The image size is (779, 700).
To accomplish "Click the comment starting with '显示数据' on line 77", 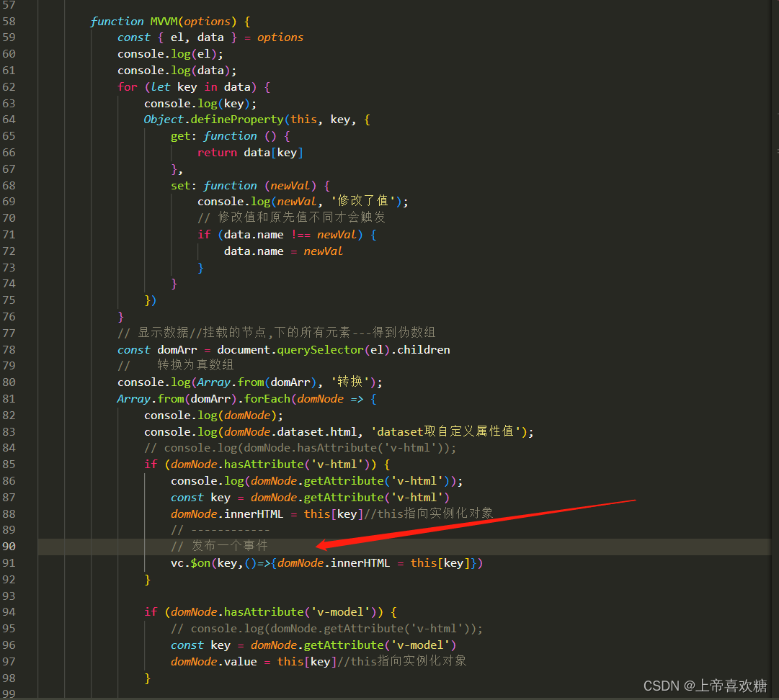I will tap(276, 333).
